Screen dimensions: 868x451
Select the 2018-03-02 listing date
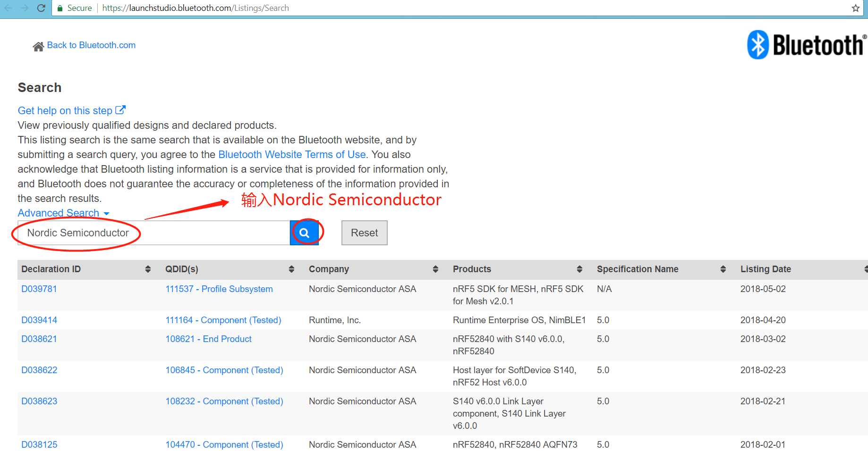763,339
